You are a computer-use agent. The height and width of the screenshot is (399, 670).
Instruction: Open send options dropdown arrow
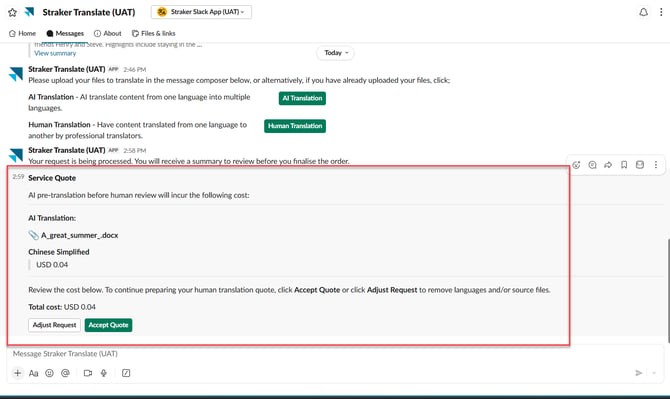[x=654, y=373]
